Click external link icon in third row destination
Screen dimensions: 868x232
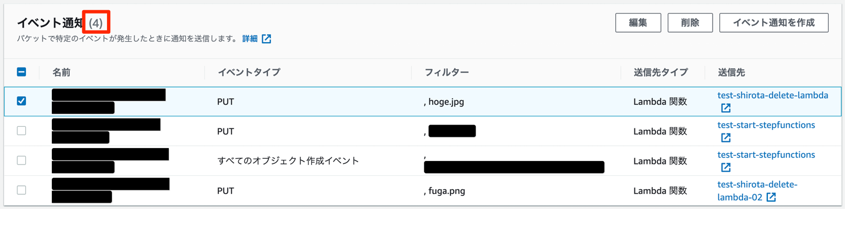(x=726, y=167)
